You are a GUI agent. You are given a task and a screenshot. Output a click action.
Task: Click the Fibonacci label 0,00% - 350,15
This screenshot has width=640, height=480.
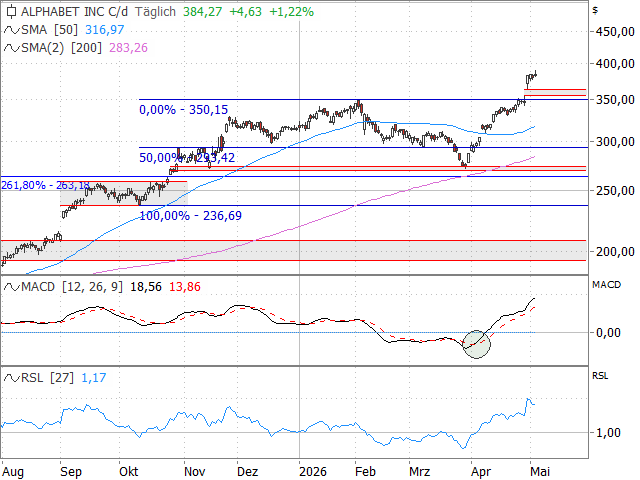point(184,110)
